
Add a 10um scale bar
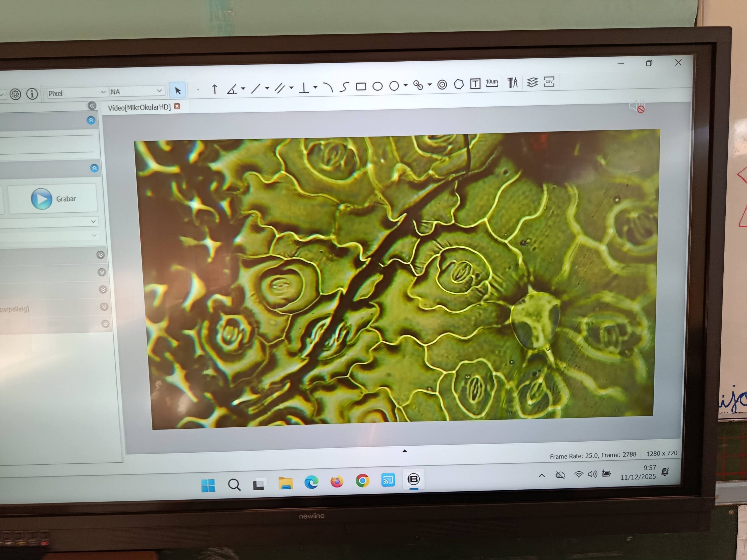pyautogui.click(x=492, y=83)
